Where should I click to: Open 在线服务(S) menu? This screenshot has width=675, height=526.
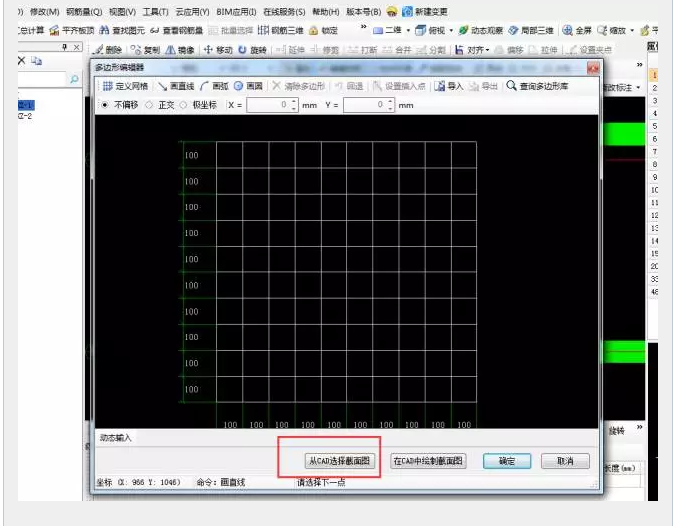pyautogui.click(x=284, y=12)
